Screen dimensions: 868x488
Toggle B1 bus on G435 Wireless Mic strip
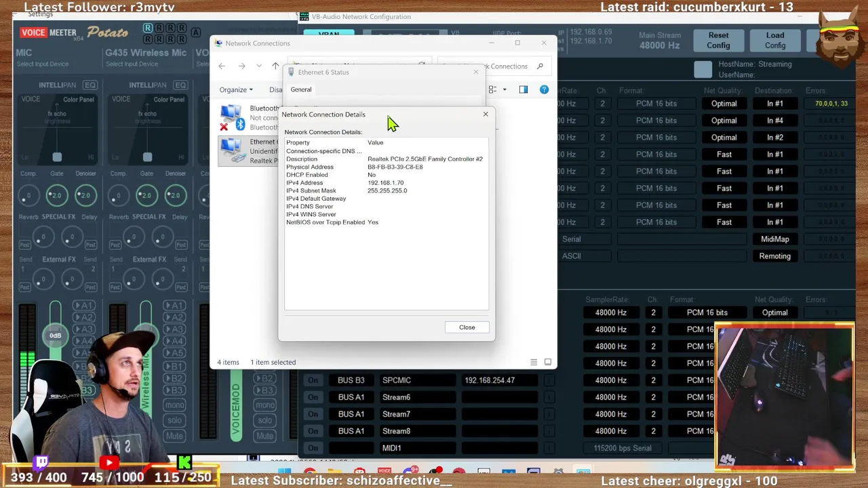(x=174, y=366)
